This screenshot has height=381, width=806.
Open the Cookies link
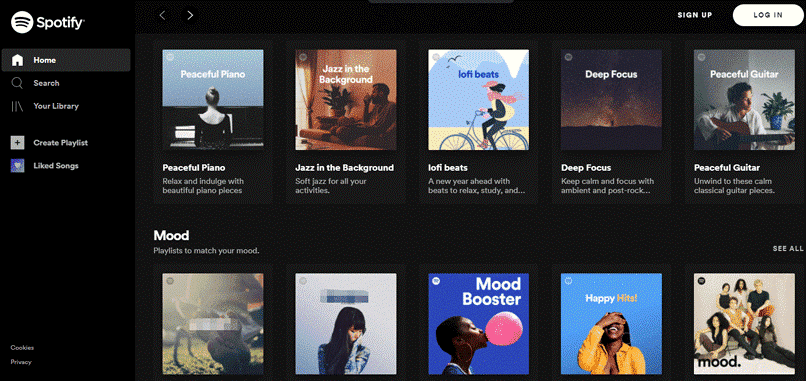[x=22, y=348]
